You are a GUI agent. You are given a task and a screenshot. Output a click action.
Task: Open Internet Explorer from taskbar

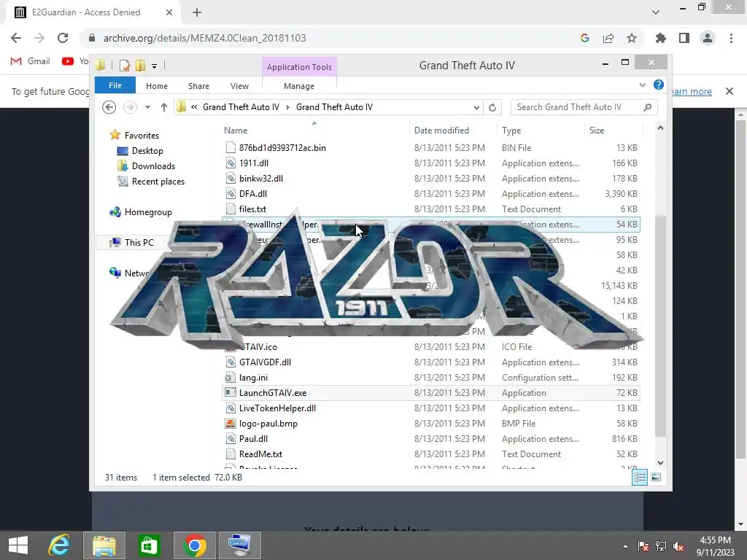click(x=59, y=545)
